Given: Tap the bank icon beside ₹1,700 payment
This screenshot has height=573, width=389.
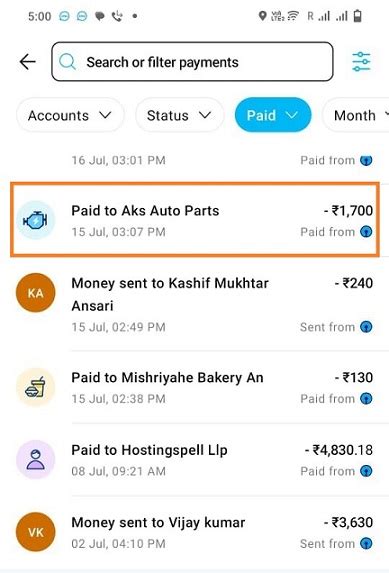Looking at the screenshot, I should pos(366,232).
